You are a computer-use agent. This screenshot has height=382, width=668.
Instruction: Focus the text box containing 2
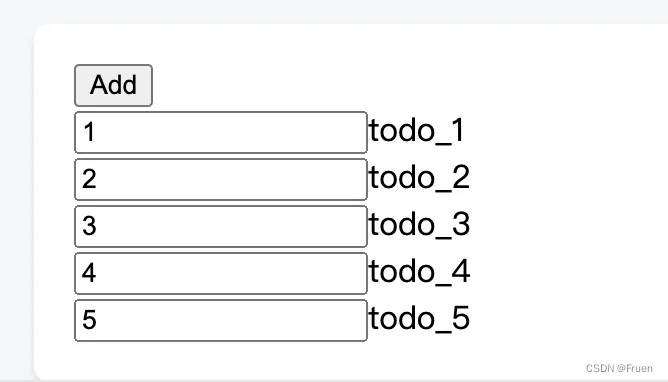221,179
